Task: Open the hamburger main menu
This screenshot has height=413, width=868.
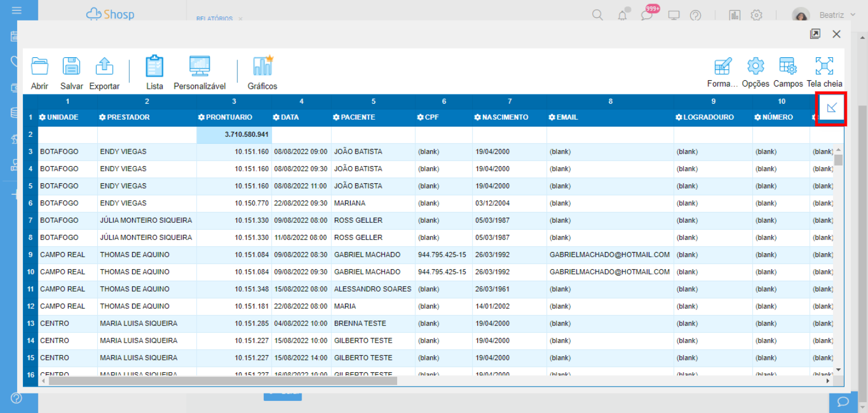Action: (x=17, y=10)
